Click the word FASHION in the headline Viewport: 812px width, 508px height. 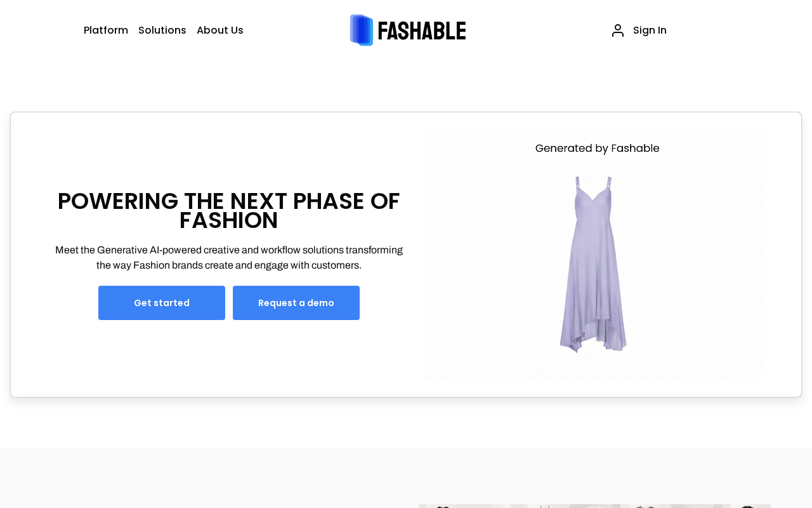pyautogui.click(x=228, y=221)
